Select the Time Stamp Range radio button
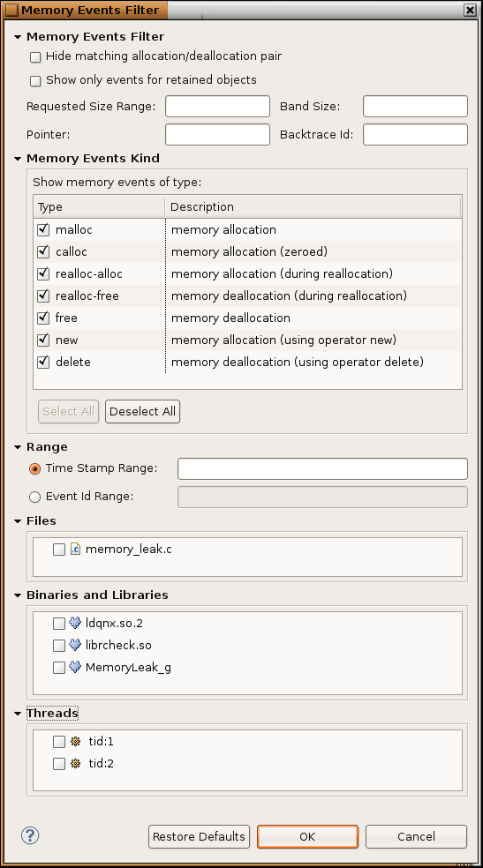 [x=35, y=469]
